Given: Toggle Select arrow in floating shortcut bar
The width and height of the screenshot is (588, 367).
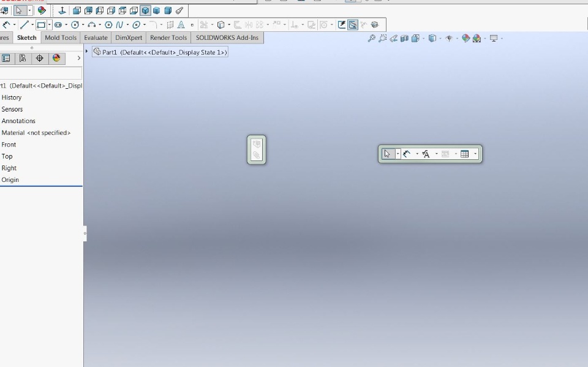Looking at the screenshot, I should pyautogui.click(x=388, y=154).
